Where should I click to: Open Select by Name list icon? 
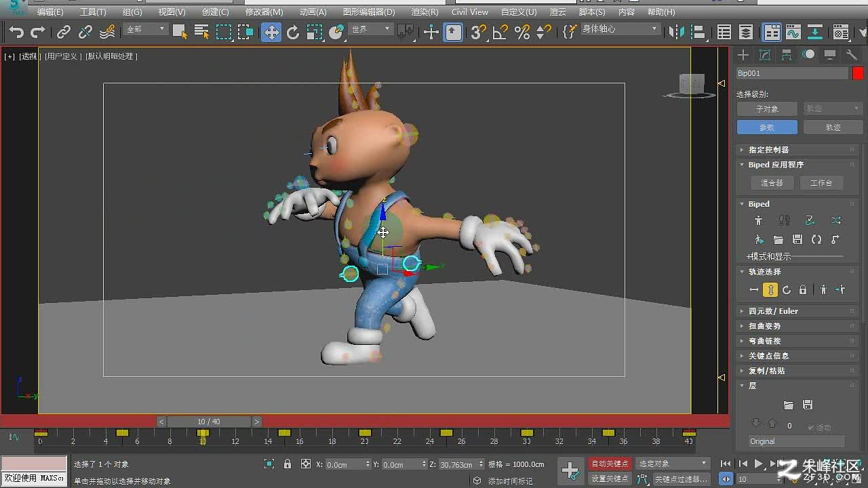[201, 32]
